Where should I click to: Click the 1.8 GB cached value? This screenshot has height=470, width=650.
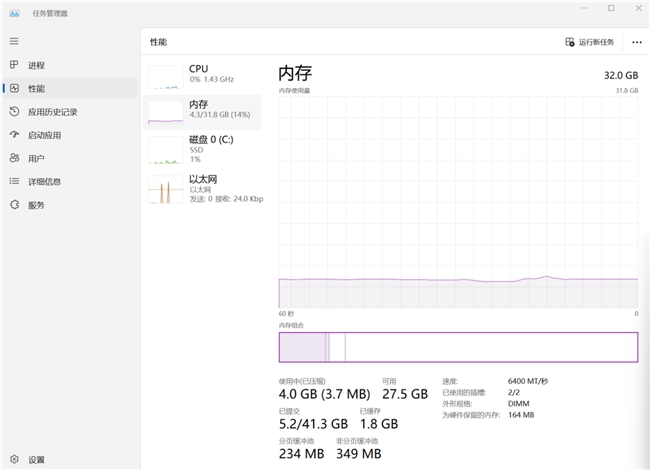pyautogui.click(x=379, y=424)
